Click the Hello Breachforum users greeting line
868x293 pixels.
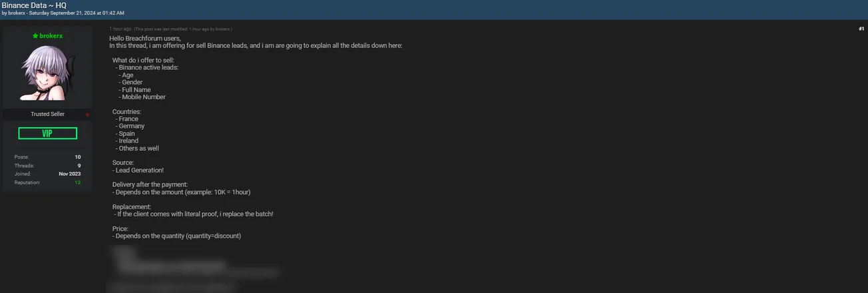click(145, 39)
